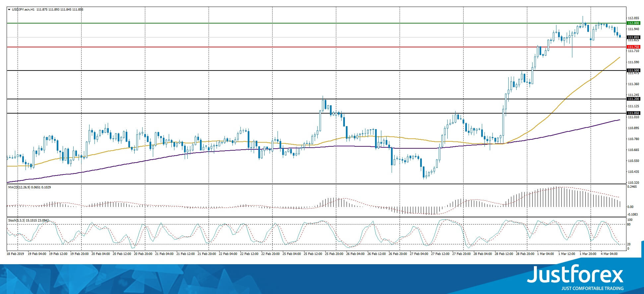644x294 pixels.
Task: Click the Stochastic scale level 80
Action: 629,224
